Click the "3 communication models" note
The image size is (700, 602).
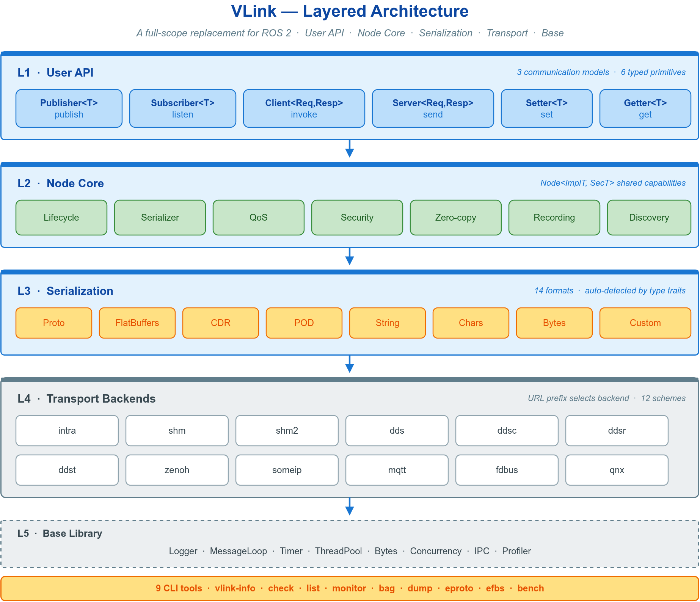563,72
